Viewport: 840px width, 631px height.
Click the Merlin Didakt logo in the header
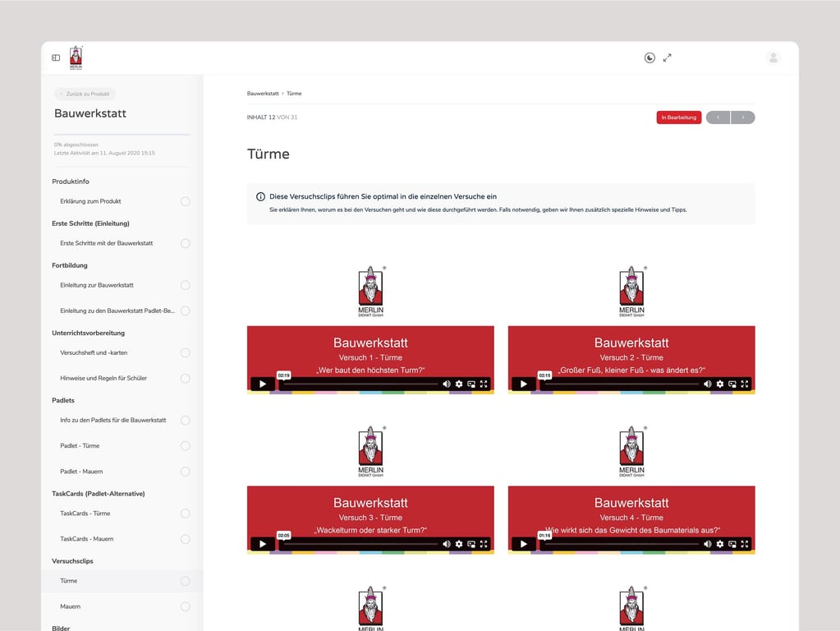[76, 57]
